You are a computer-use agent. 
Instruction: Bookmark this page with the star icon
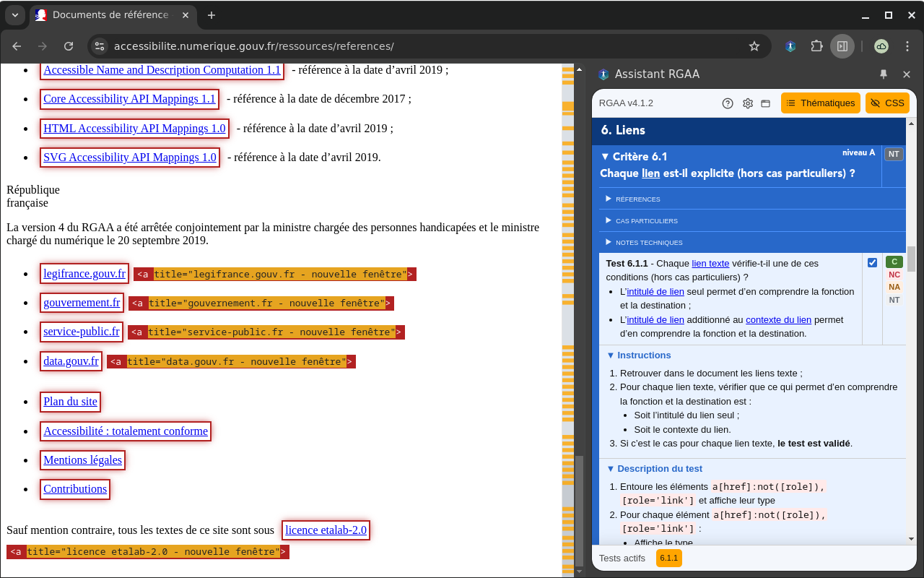pos(754,46)
